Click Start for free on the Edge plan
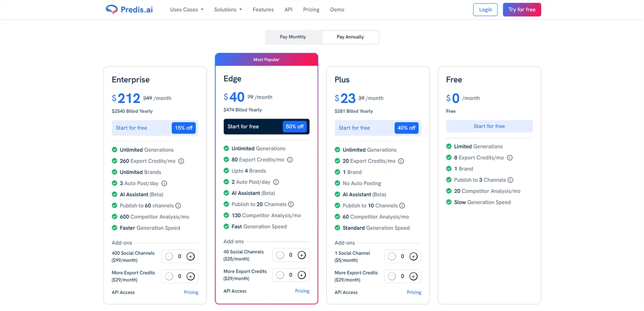Screen dimensions: 644x311 (x=266, y=126)
